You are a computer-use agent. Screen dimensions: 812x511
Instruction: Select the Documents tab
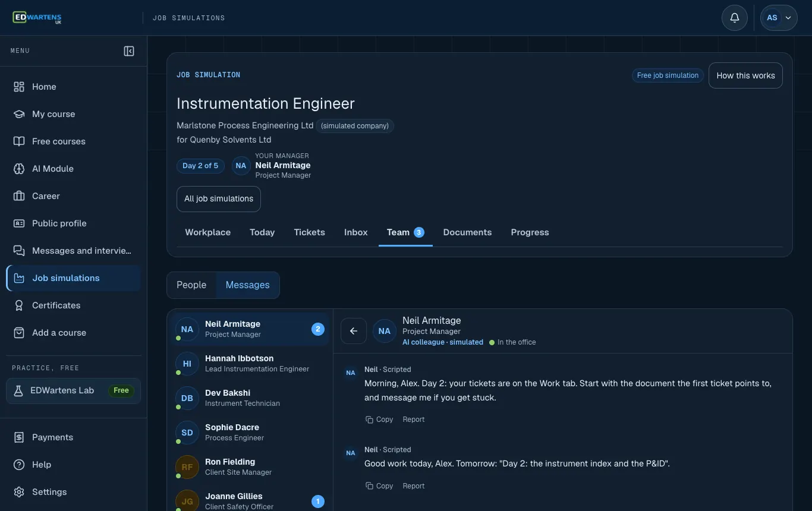(467, 232)
